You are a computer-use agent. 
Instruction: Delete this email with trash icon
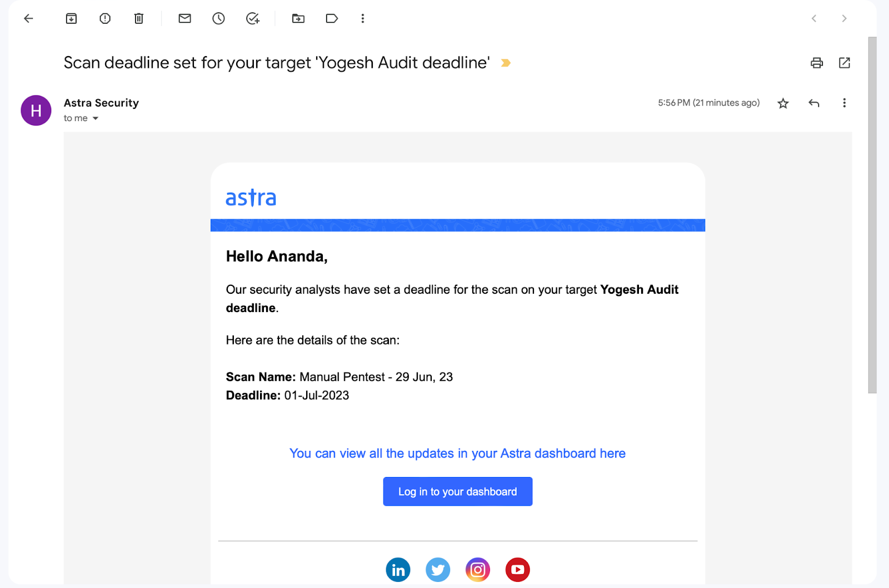[x=139, y=18]
